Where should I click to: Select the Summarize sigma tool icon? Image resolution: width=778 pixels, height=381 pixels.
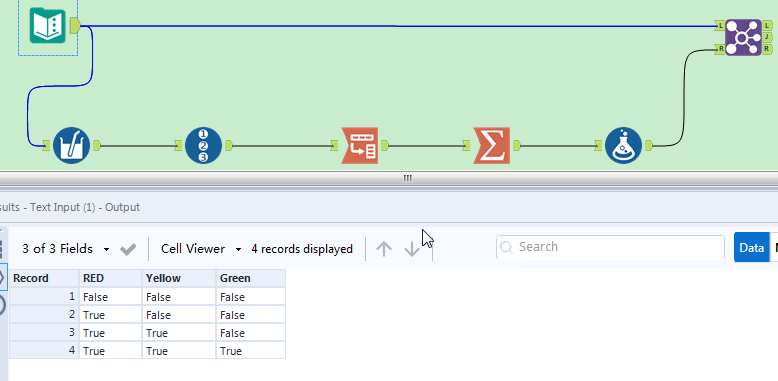[491, 146]
